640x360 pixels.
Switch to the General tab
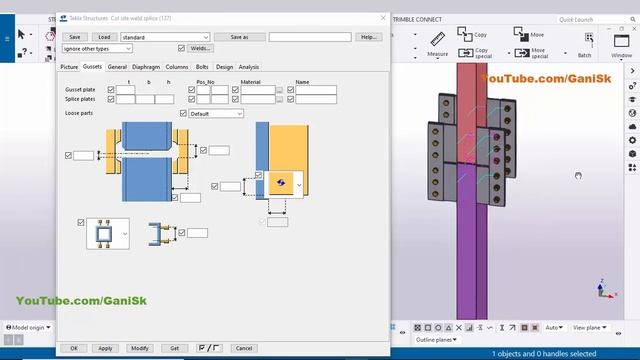coord(117,67)
